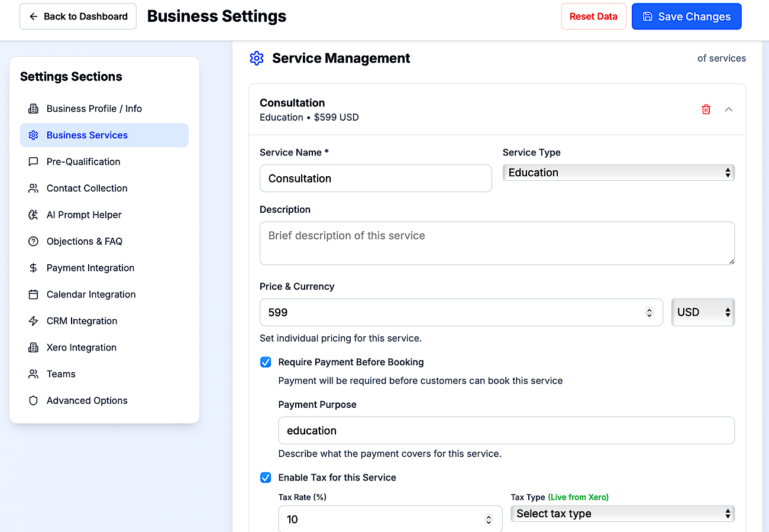Disable Enable Tax for this Service
769x532 pixels.
265,477
